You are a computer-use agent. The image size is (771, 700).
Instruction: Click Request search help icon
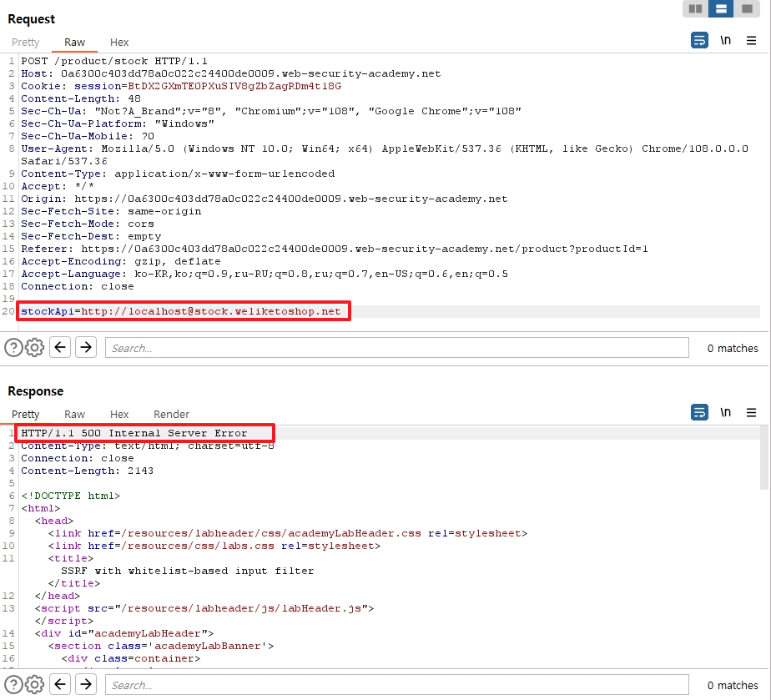(x=13, y=348)
